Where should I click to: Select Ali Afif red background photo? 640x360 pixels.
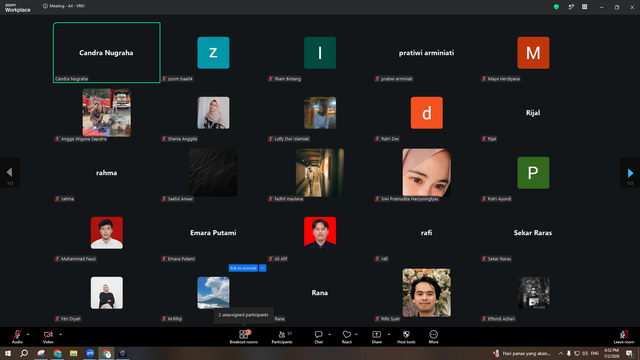click(x=320, y=233)
